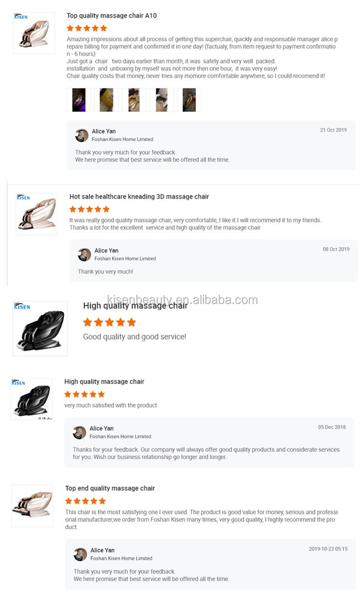This screenshot has height=600, width=364.
Task: View the first purple-lit review photo thumbnail
Action: [x=79, y=100]
